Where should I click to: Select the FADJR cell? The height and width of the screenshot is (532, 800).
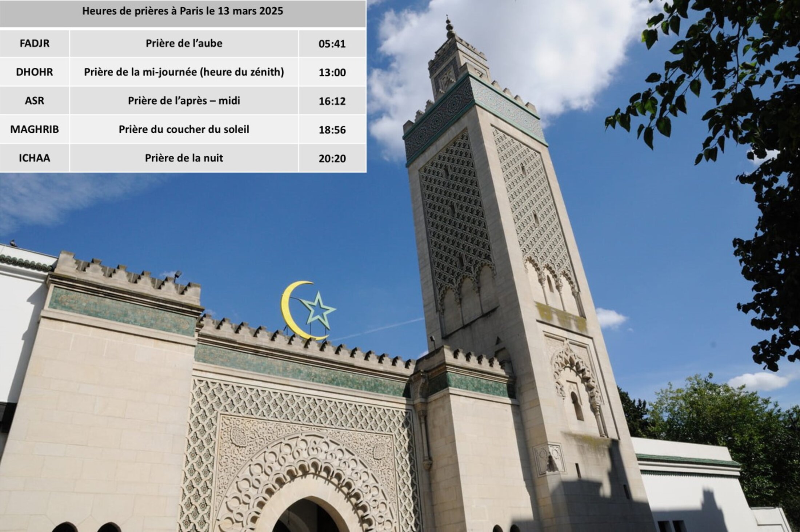(x=35, y=43)
